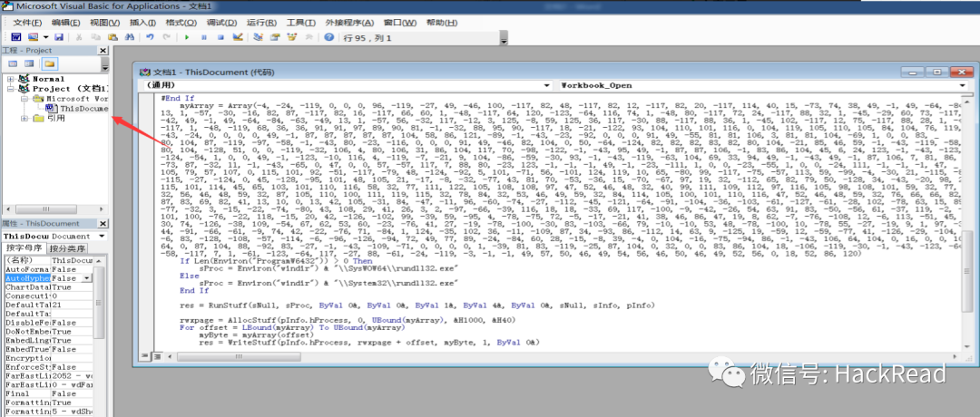Toggle Design Mode icon in toolbar

[237, 37]
